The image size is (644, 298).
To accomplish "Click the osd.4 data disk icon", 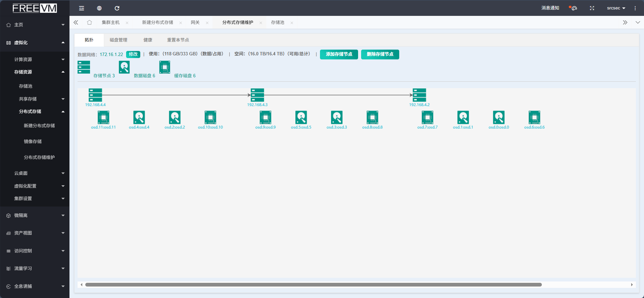I will 139,117.
